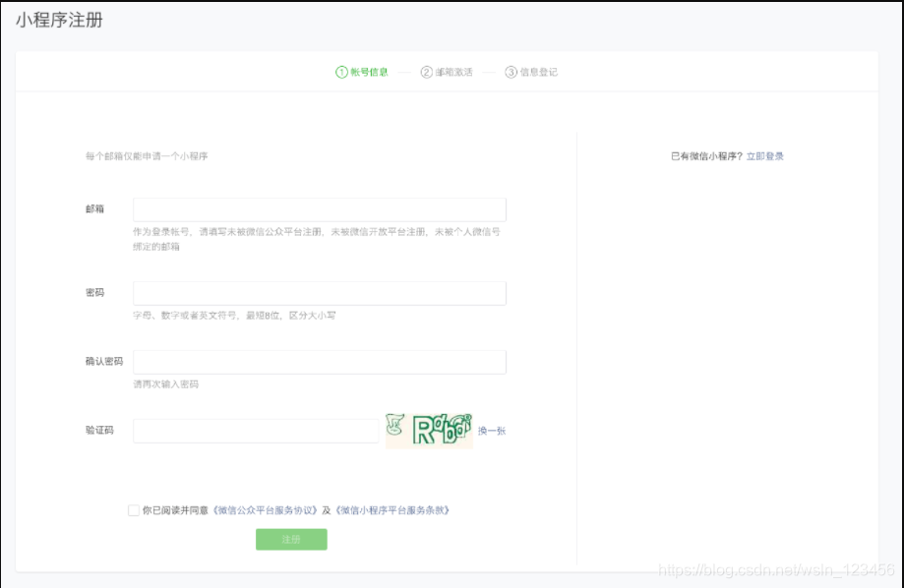Click the circled ① step number icon
This screenshot has width=904, height=588.
click(342, 71)
